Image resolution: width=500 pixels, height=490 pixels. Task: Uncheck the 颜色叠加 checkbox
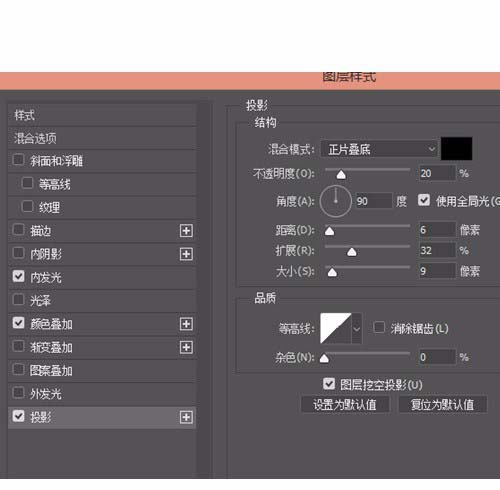[18, 323]
